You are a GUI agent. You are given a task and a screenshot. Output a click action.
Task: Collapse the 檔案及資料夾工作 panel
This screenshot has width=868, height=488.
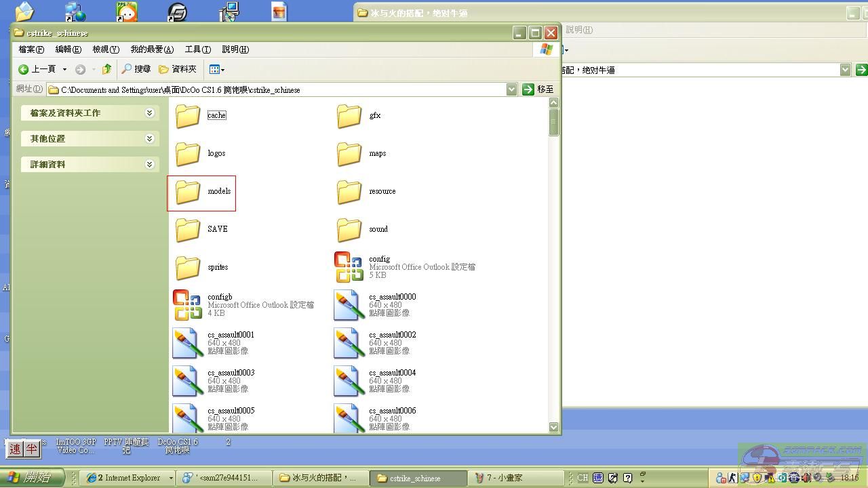[149, 113]
